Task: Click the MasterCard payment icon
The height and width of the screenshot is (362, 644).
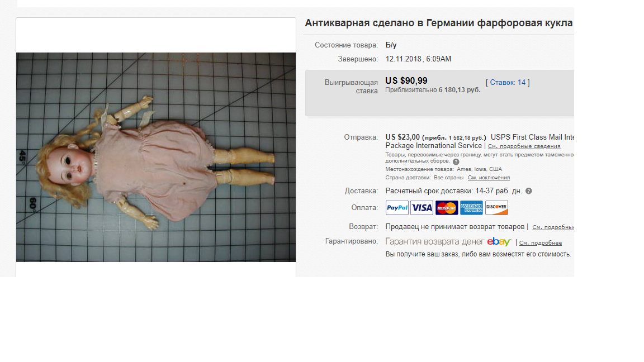Action: [447, 208]
